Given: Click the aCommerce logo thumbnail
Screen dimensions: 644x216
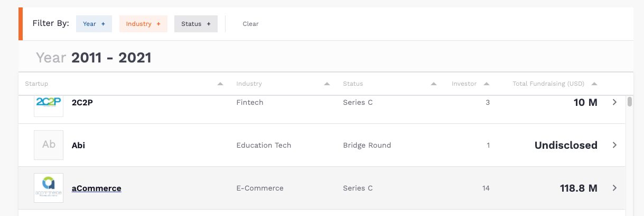Looking at the screenshot, I should pyautogui.click(x=49, y=188).
